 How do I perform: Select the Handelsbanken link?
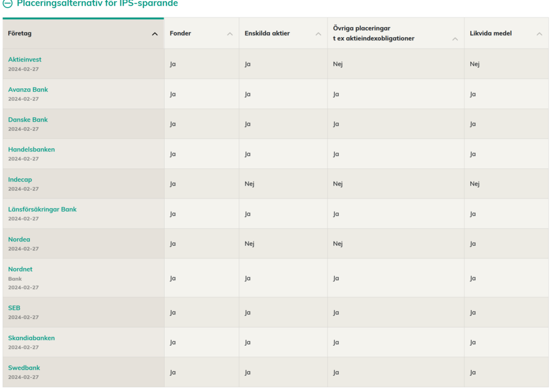click(31, 149)
